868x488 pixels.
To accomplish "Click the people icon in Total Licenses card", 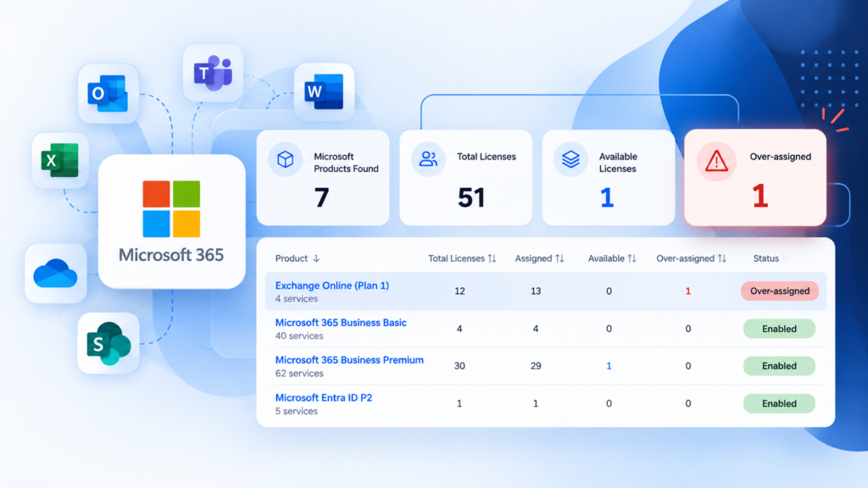I will click(428, 159).
